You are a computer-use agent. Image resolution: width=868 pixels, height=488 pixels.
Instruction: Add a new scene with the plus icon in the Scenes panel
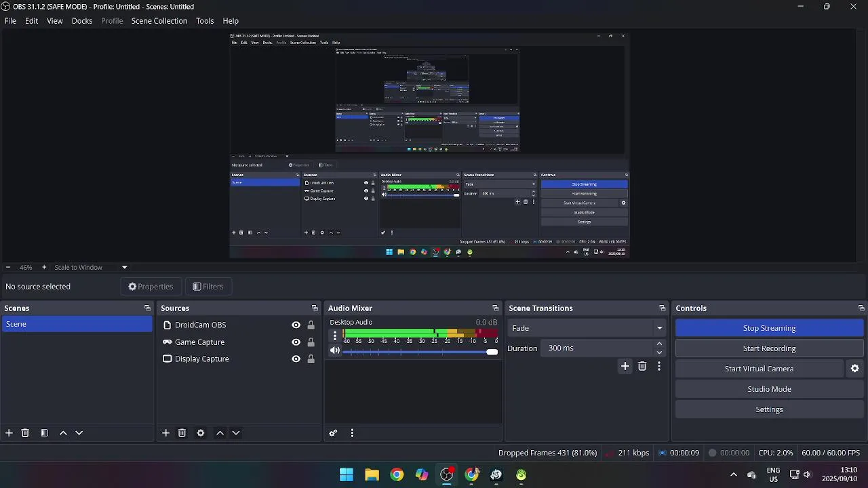9,433
